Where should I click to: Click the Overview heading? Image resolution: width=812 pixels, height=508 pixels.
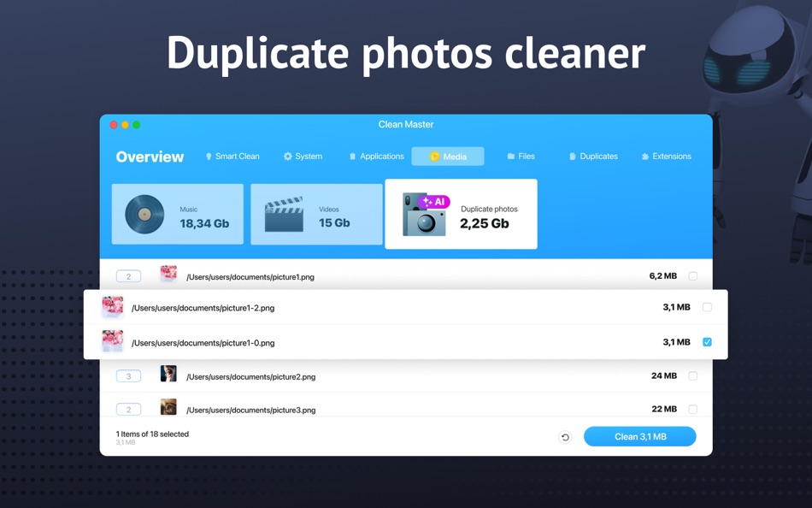click(x=150, y=157)
